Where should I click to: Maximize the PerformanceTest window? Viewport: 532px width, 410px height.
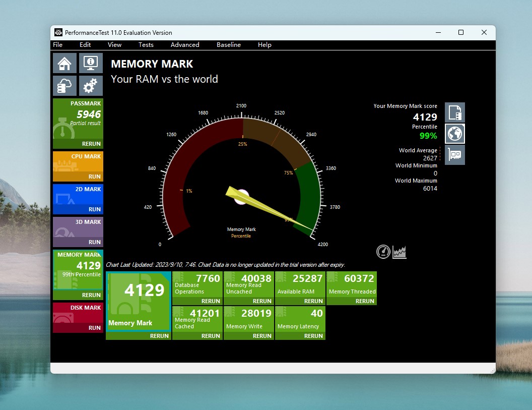[x=461, y=32]
